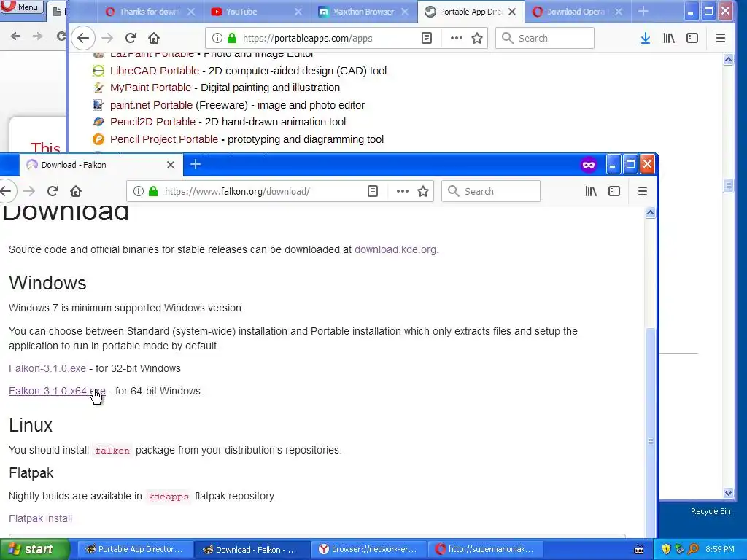
Task: Click Back arrow in Falkon download window
Action: coord(6,192)
